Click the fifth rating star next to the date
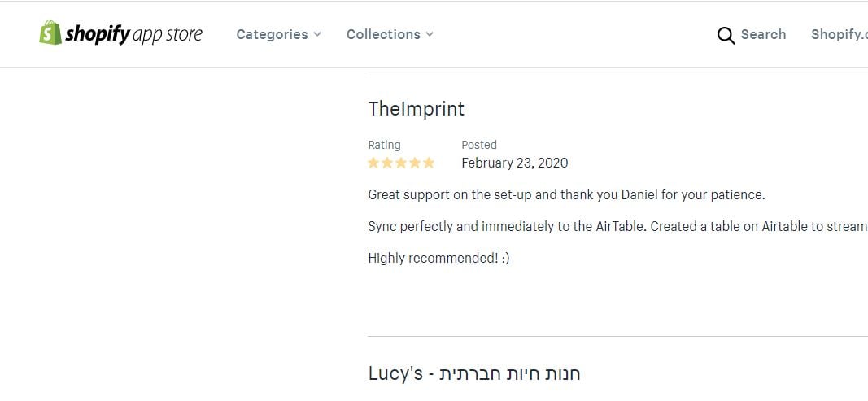 429,163
